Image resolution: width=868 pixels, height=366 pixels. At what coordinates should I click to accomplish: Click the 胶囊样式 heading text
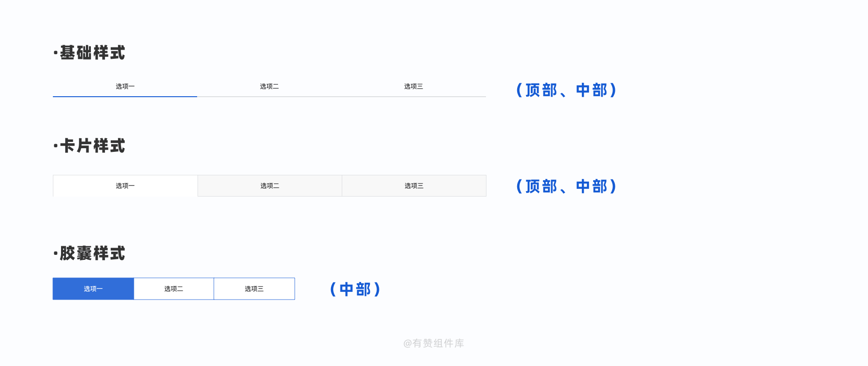click(93, 253)
